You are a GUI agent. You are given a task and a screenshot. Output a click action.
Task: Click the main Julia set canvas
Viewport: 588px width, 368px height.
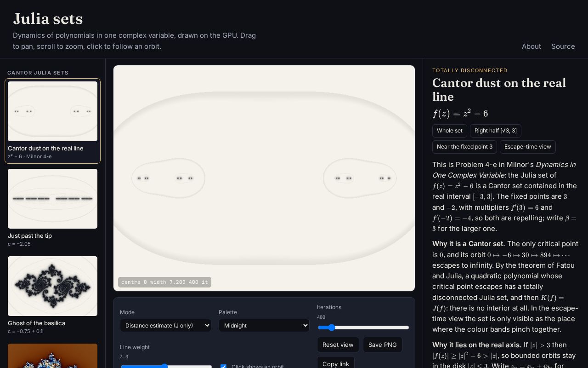pos(264,178)
